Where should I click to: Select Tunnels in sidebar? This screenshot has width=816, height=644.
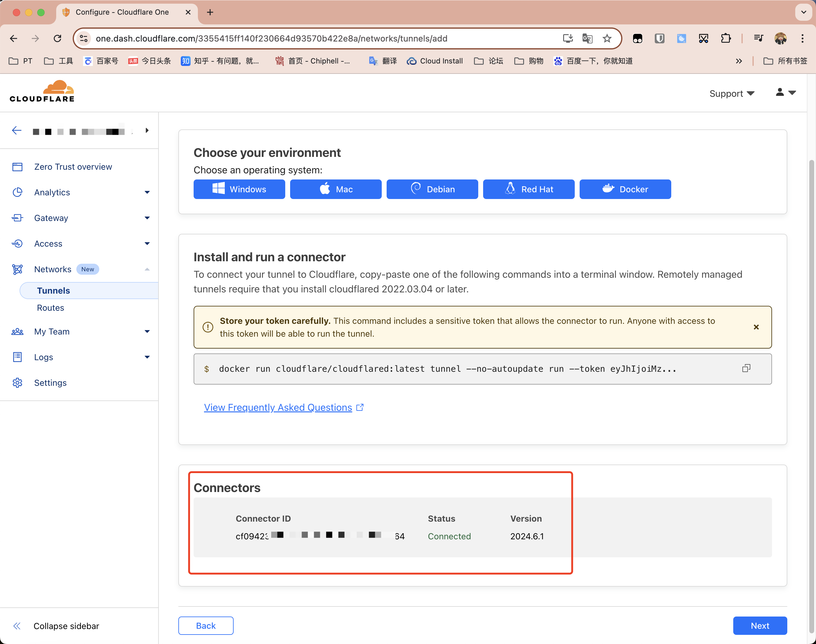tap(89, 291)
